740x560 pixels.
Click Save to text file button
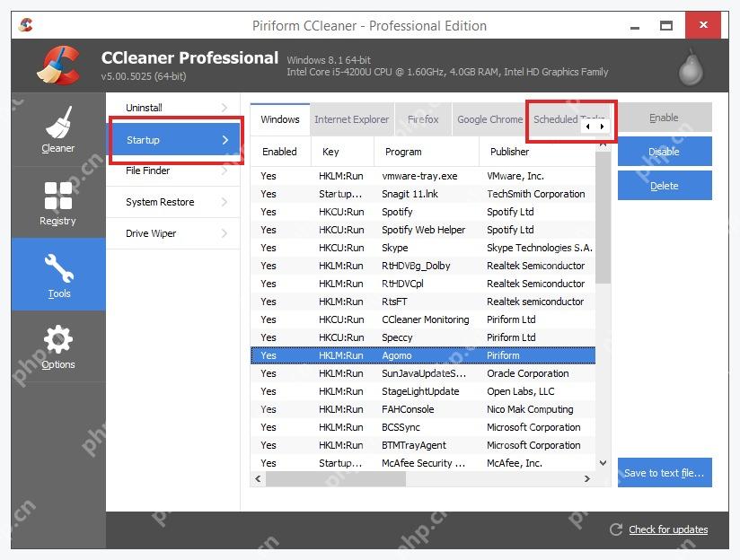[665, 473]
